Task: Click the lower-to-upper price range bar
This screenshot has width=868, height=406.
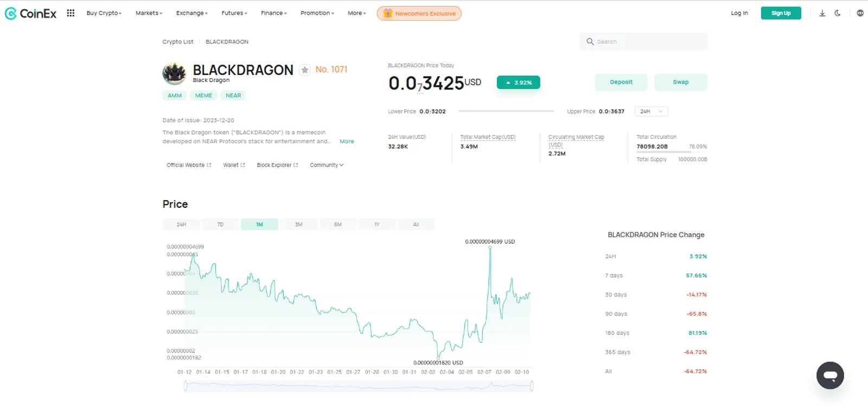Action: pyautogui.click(x=506, y=111)
